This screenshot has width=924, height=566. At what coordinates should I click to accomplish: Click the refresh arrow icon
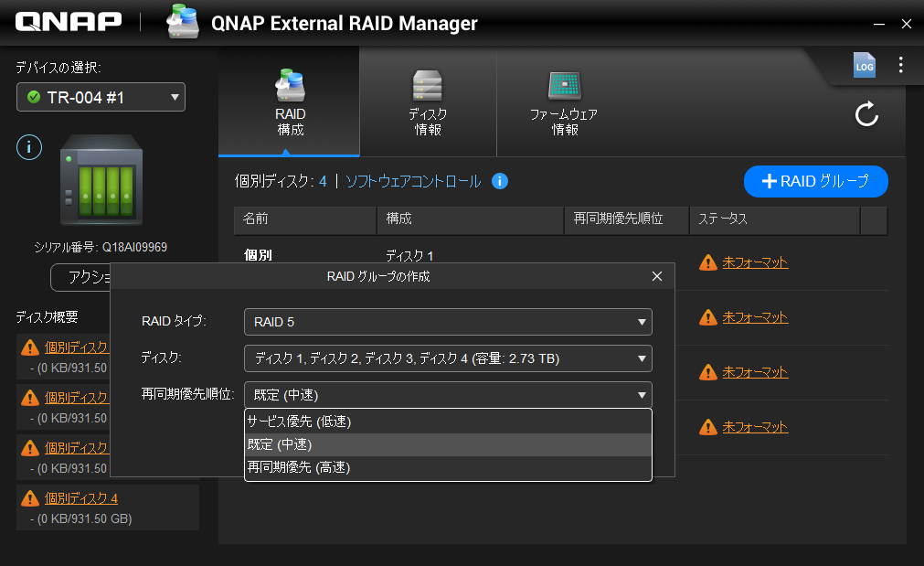pyautogui.click(x=866, y=114)
